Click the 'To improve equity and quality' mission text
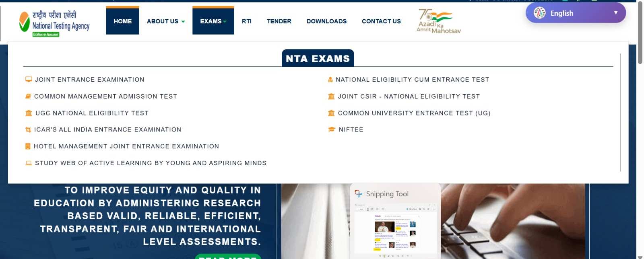 (x=147, y=216)
